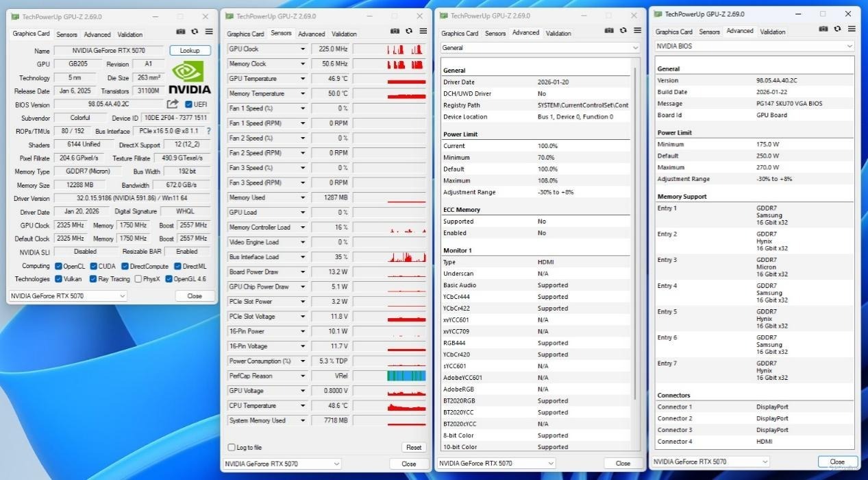868x480 pixels.
Task: Open Memory Used sensor dropdown arrow
Action: click(x=303, y=197)
